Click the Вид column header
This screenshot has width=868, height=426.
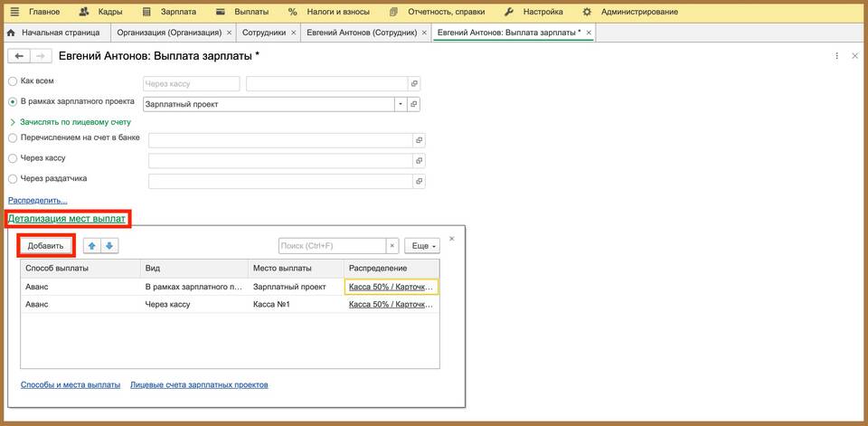coord(194,268)
